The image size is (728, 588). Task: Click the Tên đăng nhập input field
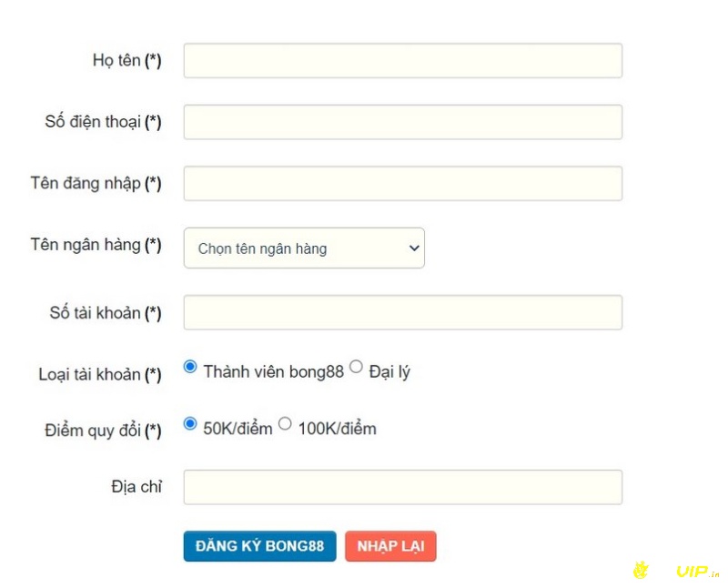(x=402, y=183)
